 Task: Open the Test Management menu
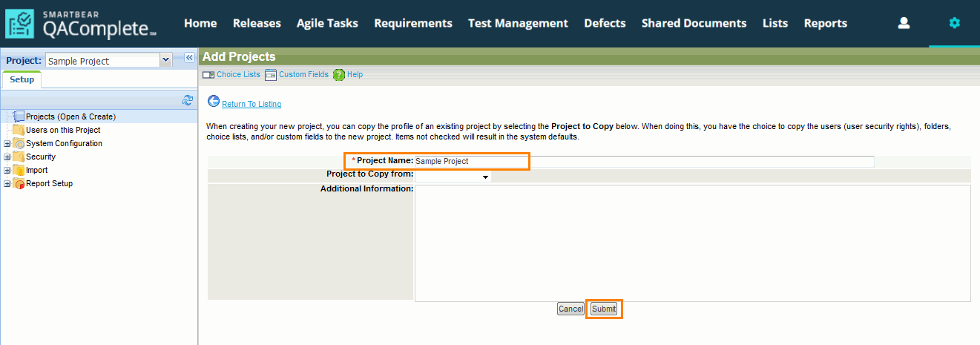click(x=518, y=23)
